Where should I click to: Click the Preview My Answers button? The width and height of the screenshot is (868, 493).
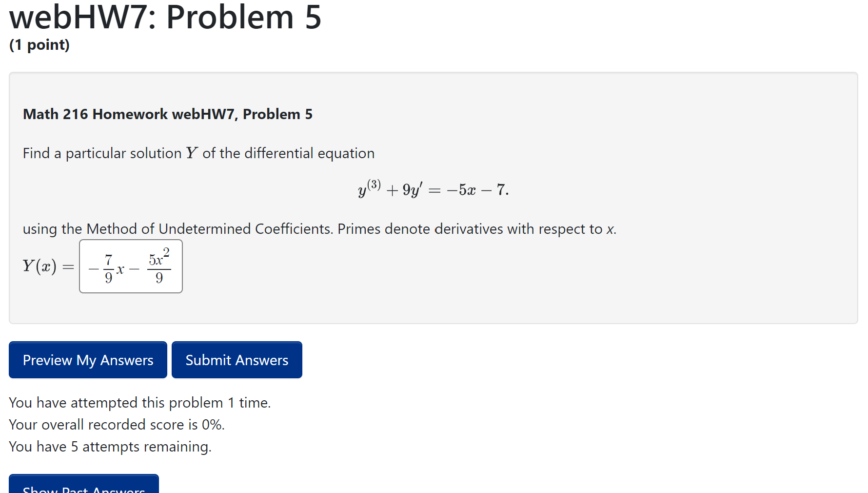(x=88, y=360)
